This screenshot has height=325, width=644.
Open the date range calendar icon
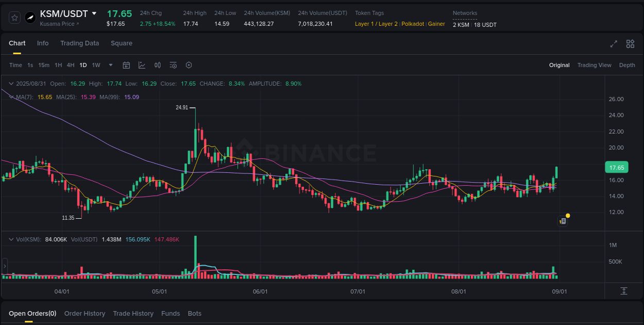[126, 65]
